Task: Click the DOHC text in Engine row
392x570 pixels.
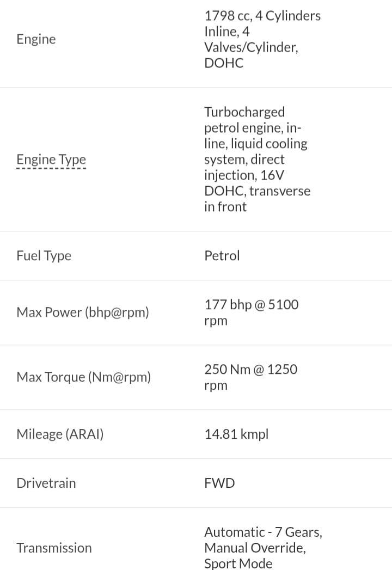Action: [x=224, y=63]
